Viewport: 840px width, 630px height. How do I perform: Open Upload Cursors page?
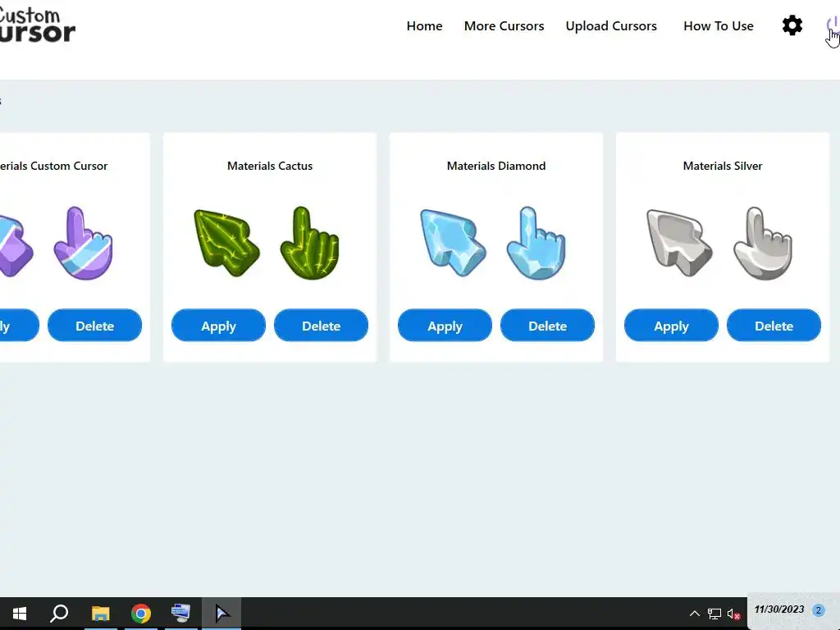tap(610, 25)
